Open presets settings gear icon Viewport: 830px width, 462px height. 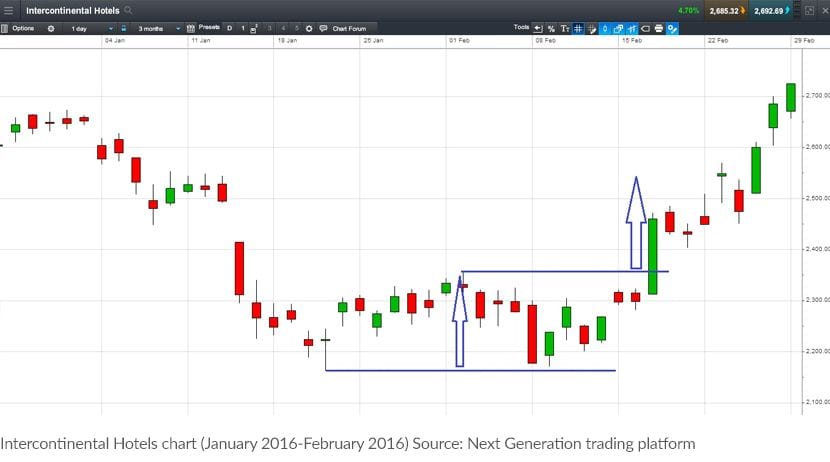tap(309, 28)
